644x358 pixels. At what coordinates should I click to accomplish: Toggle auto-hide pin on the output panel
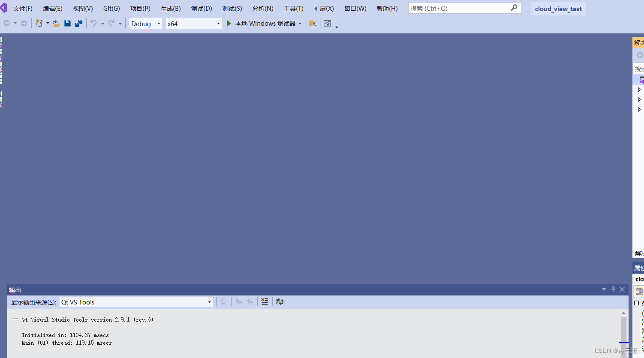(613, 289)
